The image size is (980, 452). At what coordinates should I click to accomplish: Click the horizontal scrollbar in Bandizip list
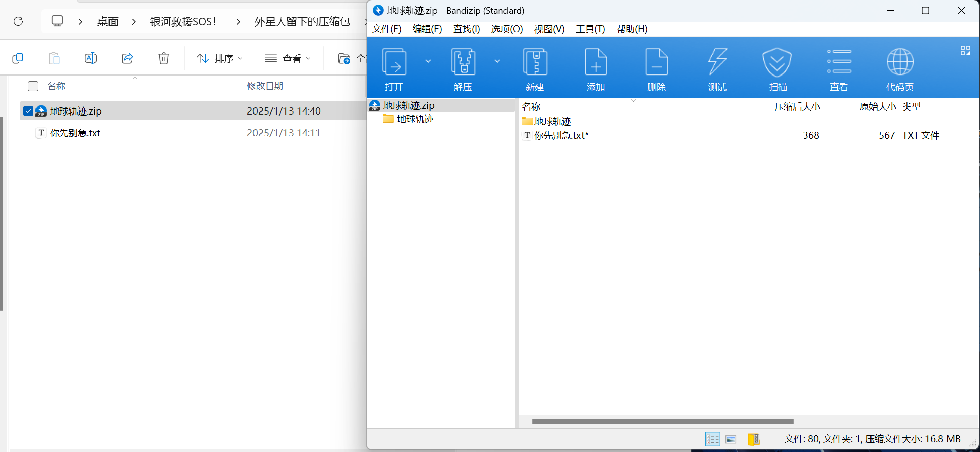663,421
